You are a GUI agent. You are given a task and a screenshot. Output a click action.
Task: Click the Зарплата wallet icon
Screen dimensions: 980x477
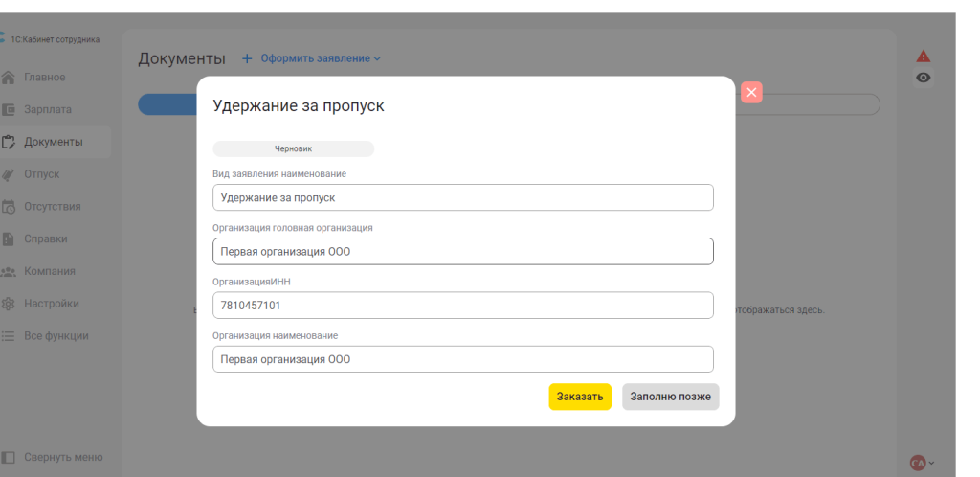(9, 110)
